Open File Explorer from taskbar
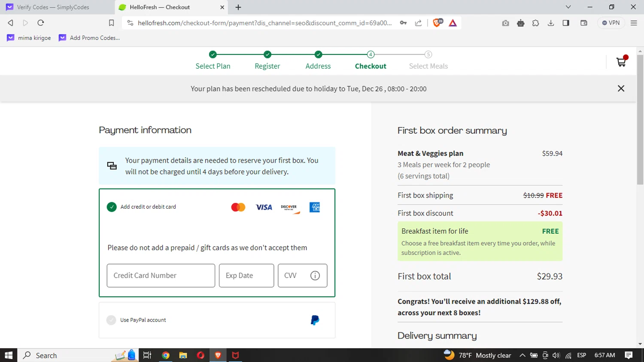Image resolution: width=644 pixels, height=362 pixels. (x=183, y=355)
